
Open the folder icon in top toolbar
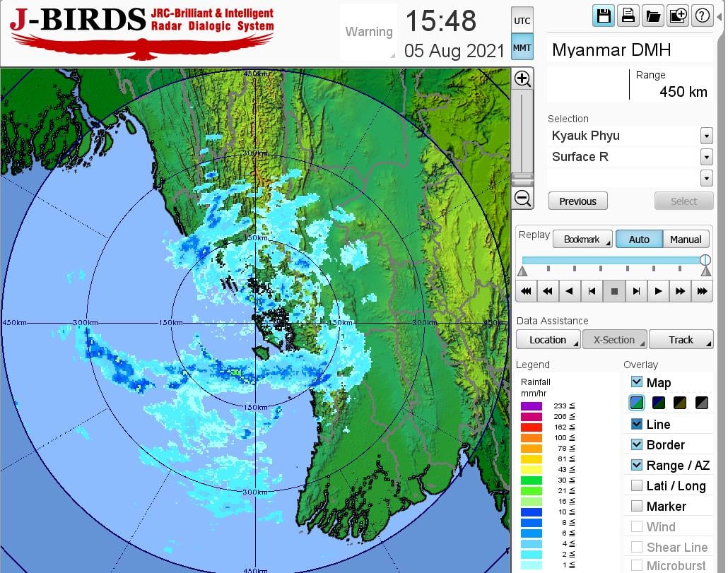[652, 16]
